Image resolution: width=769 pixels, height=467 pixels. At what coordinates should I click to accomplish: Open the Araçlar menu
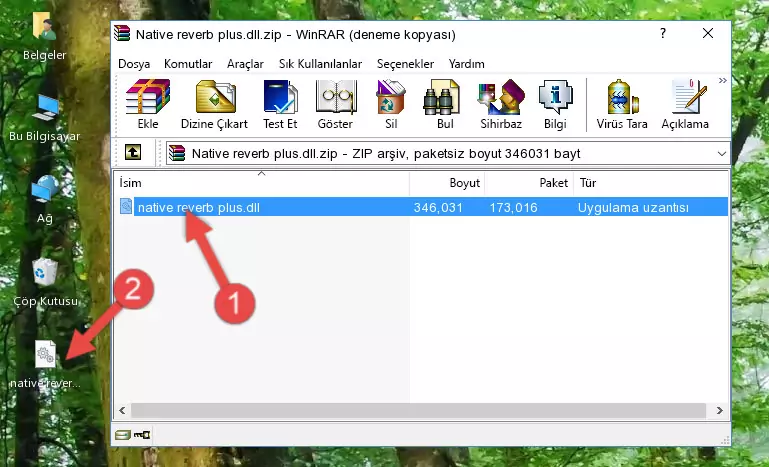[x=245, y=64]
